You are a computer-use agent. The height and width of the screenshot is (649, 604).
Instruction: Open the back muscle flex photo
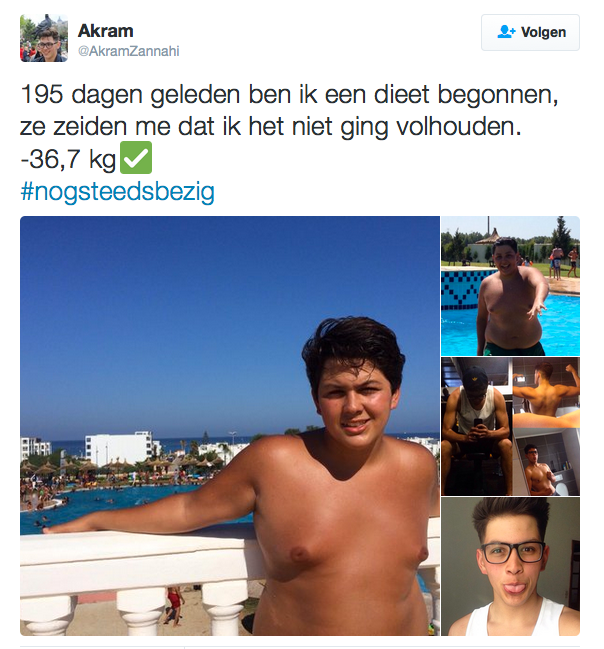(x=546, y=392)
